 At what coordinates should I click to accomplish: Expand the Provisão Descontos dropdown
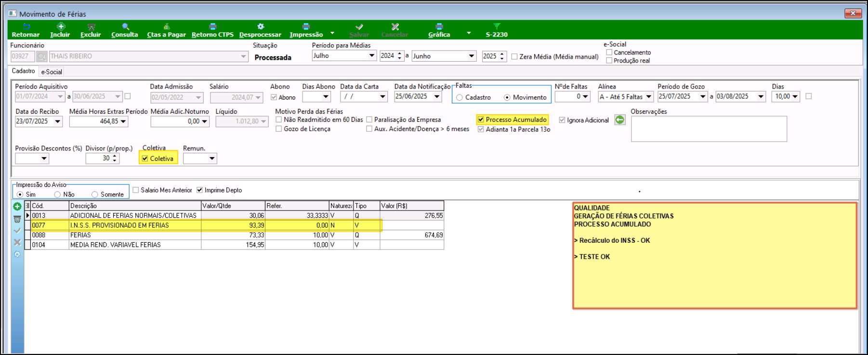click(x=44, y=158)
